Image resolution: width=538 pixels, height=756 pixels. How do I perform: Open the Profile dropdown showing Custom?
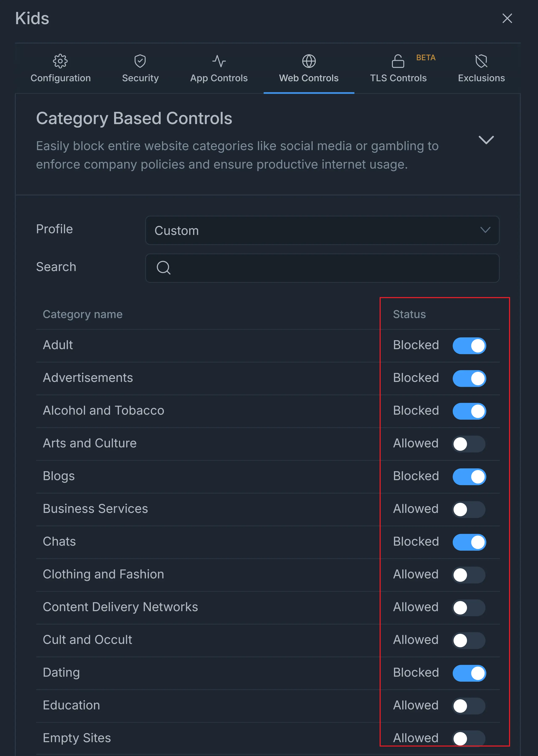322,230
